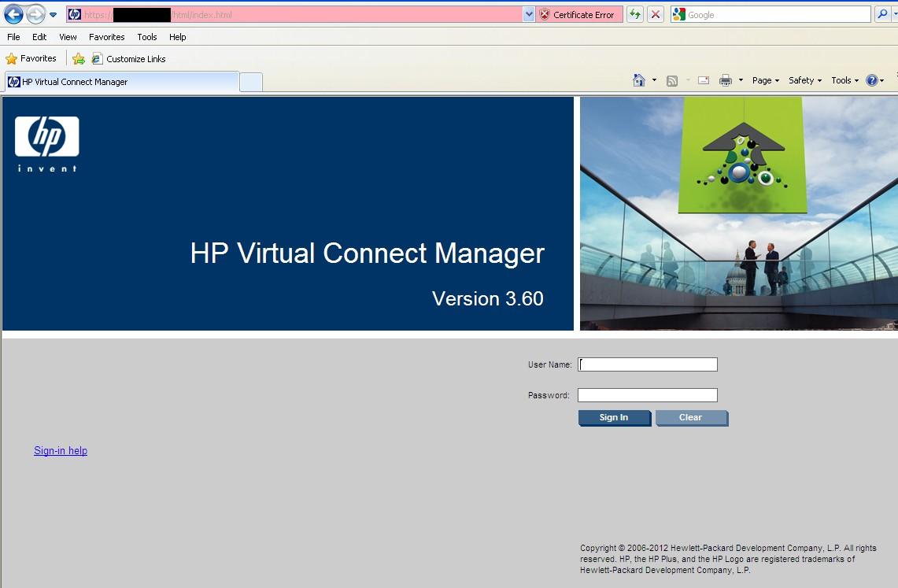Image resolution: width=898 pixels, height=588 pixels.
Task: Click inside the Password field
Action: [647, 394]
